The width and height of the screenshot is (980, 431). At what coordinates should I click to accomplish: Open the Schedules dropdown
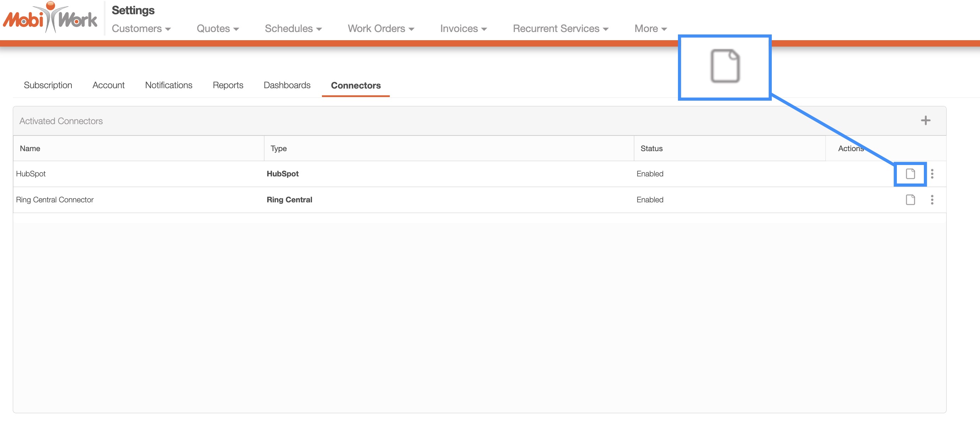pos(293,28)
